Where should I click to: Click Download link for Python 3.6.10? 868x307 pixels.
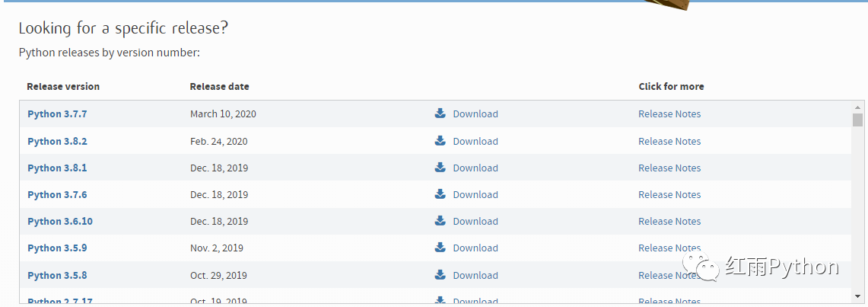475,221
